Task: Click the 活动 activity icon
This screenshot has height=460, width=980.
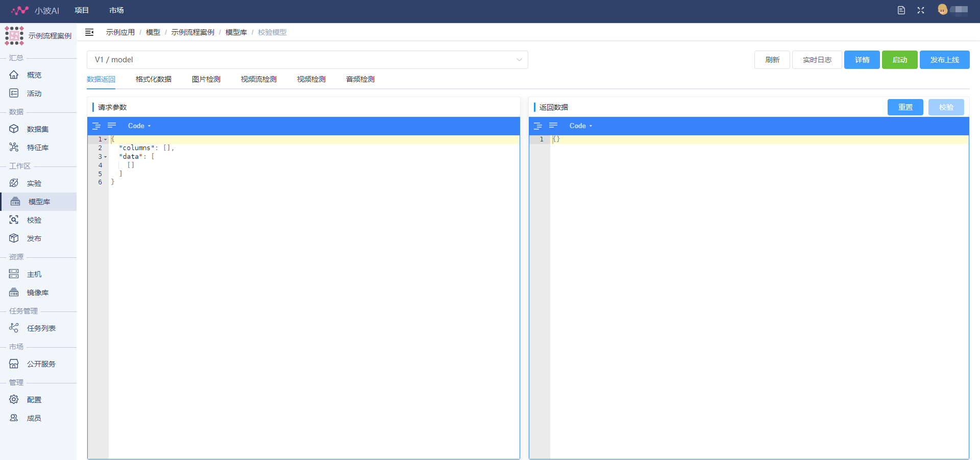Action: pos(14,93)
